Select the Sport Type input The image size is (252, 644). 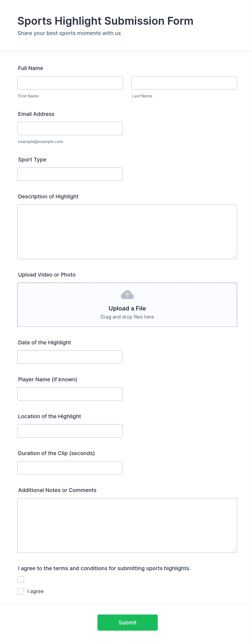[x=70, y=174]
